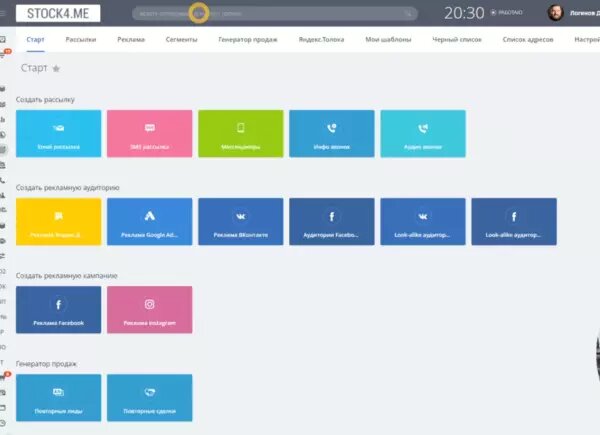This screenshot has width=600, height=435.
Task: Click the STOCK4.ME logo
Action: [x=58, y=13]
